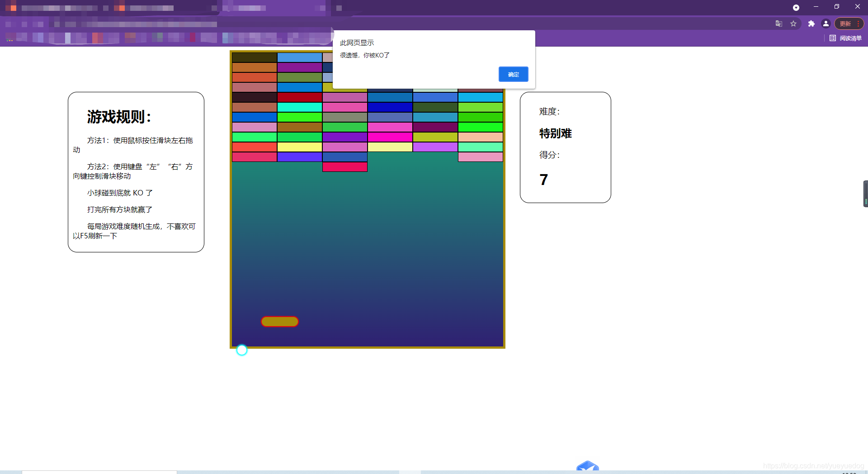Click the 难度 label in score panel
Screen dimensions: 868x474
pos(549,111)
